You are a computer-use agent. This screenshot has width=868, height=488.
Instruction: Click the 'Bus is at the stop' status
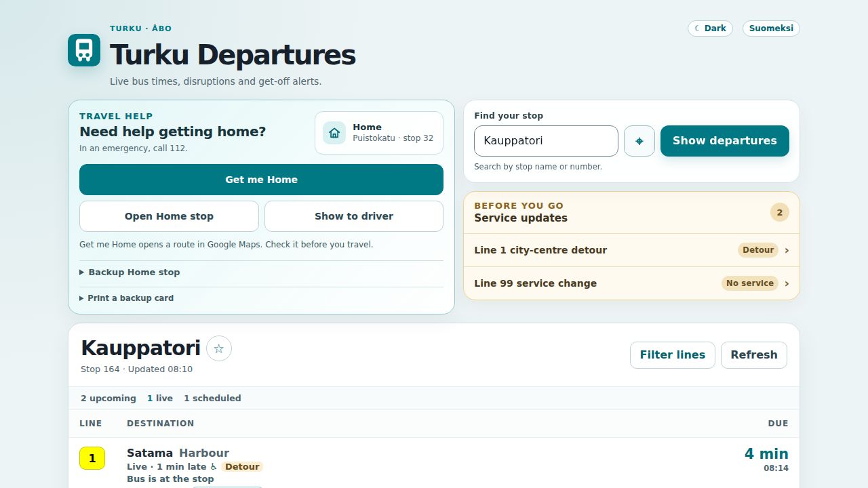click(170, 479)
